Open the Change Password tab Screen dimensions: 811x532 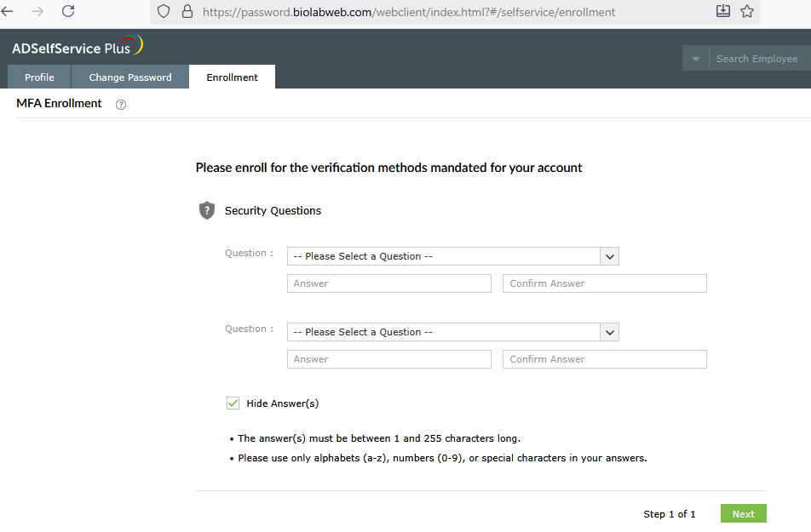130,77
